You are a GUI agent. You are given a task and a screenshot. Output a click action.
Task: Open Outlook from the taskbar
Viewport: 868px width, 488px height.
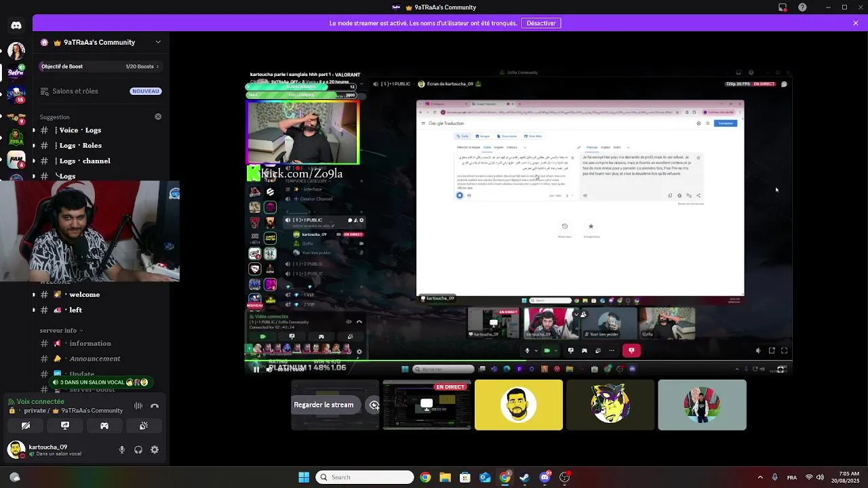pos(485,477)
